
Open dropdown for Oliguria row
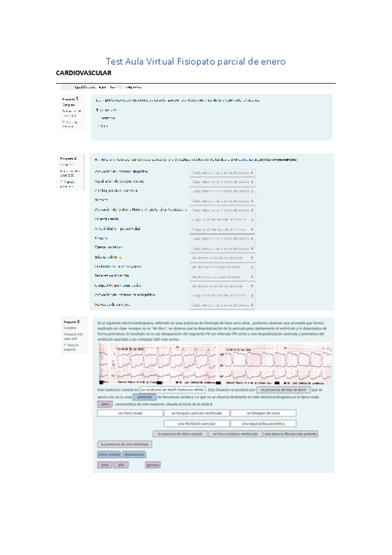(223, 239)
